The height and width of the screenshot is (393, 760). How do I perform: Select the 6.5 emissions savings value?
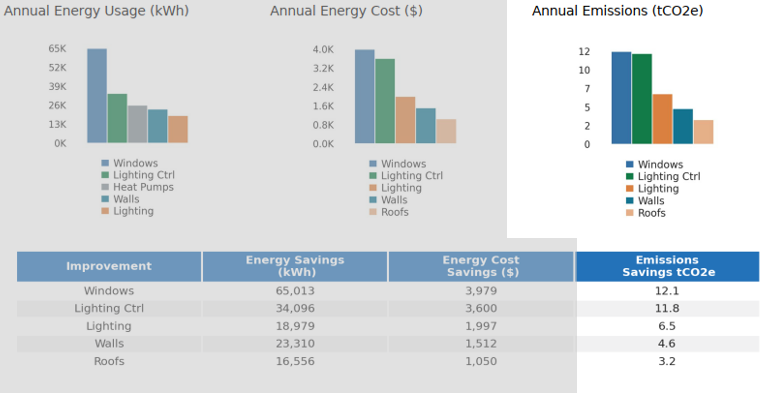(x=667, y=326)
